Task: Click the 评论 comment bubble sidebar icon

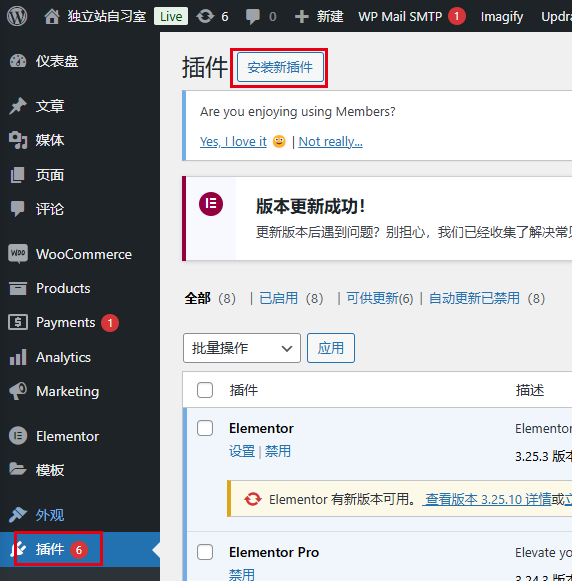Action: point(18,209)
